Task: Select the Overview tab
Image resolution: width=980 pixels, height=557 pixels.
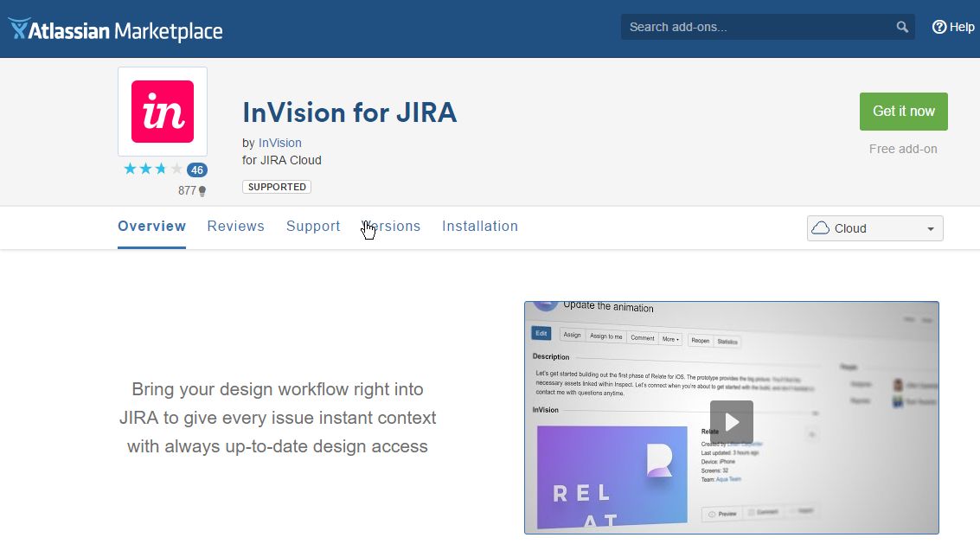Action: click(152, 227)
